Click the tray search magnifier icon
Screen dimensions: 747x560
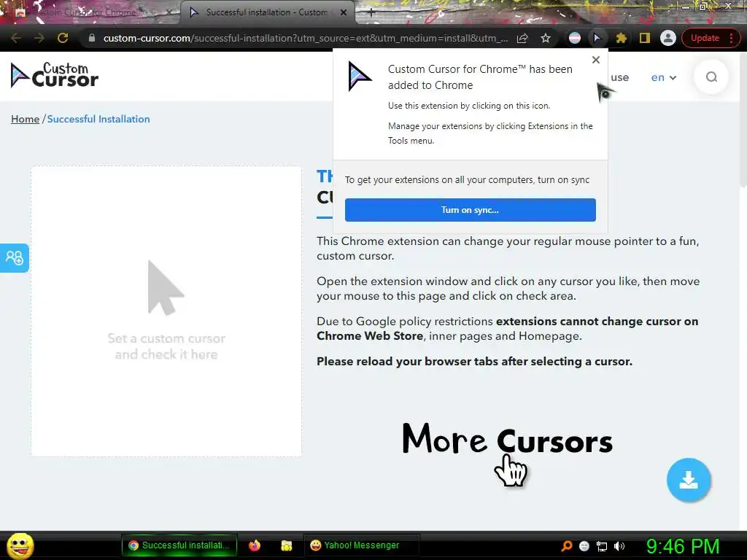567,546
